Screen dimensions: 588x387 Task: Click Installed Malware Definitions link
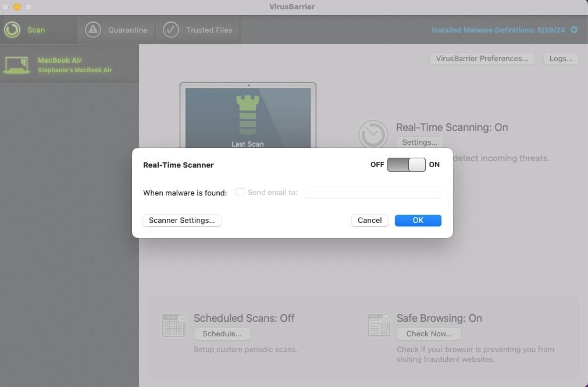[498, 30]
